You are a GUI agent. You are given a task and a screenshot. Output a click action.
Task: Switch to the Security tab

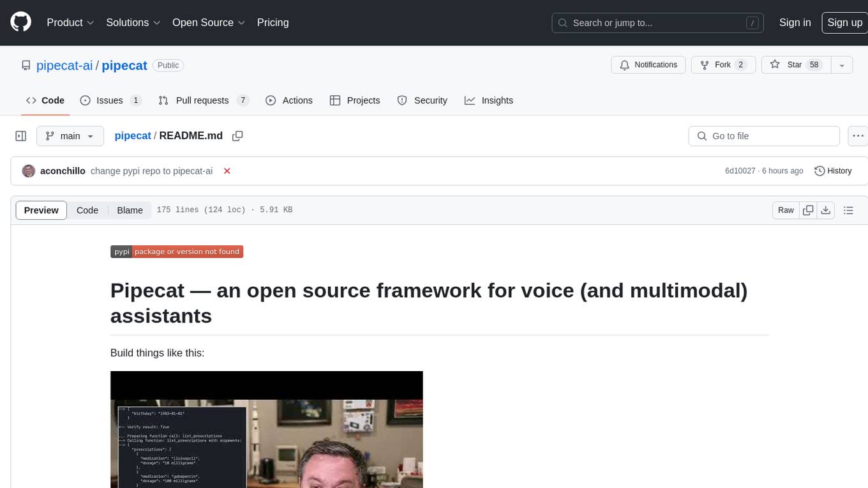tap(423, 100)
